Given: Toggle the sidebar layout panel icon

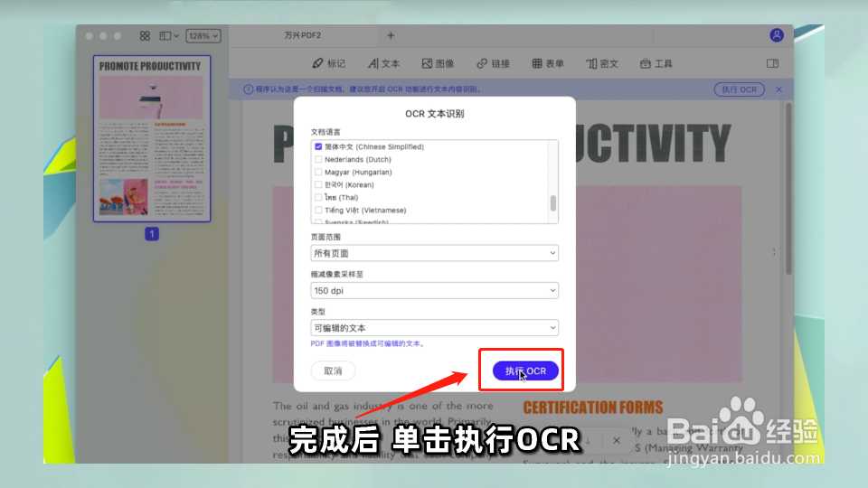Looking at the screenshot, I should point(169,36).
